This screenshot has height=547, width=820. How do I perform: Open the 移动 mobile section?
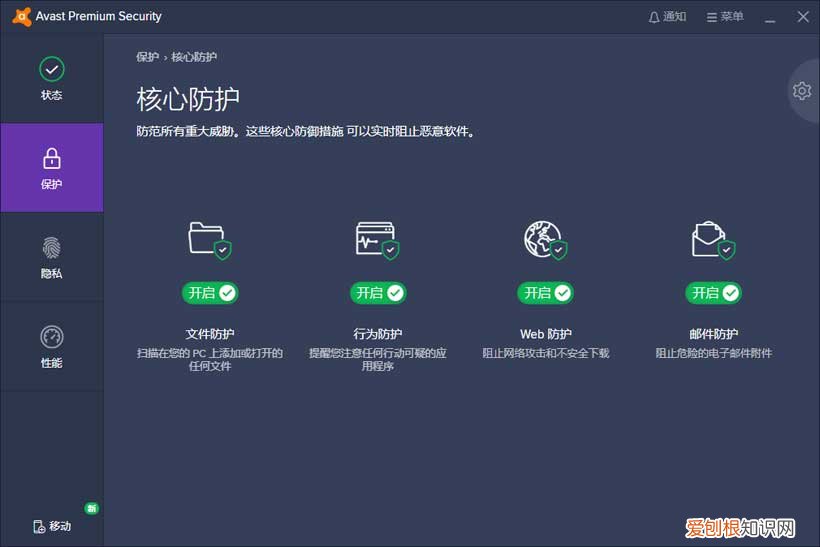pyautogui.click(x=52, y=526)
